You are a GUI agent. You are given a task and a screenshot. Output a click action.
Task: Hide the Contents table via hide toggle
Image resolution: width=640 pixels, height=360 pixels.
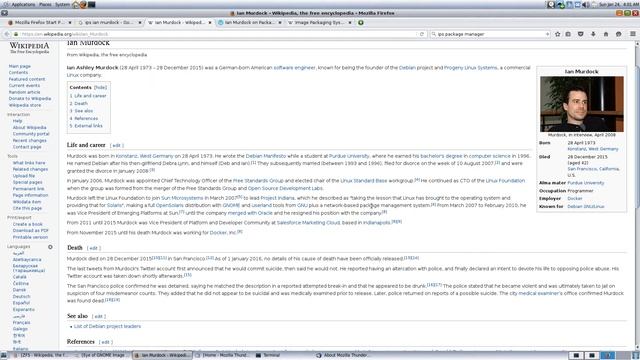pyautogui.click(x=100, y=87)
